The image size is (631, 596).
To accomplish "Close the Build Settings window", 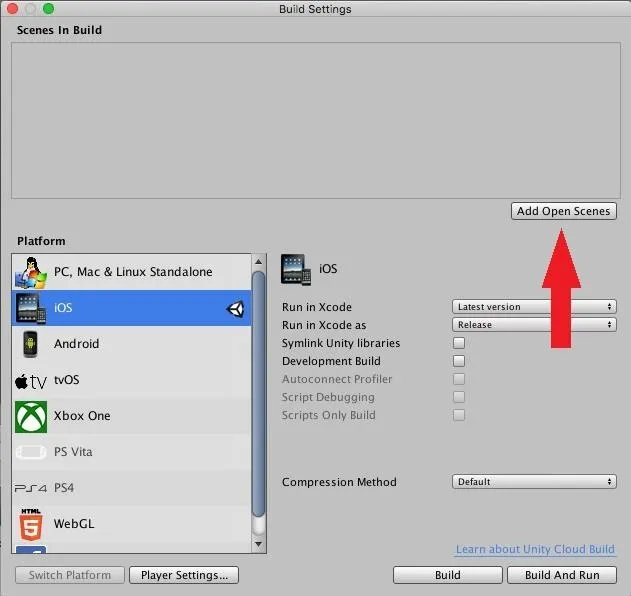I will (x=12, y=8).
